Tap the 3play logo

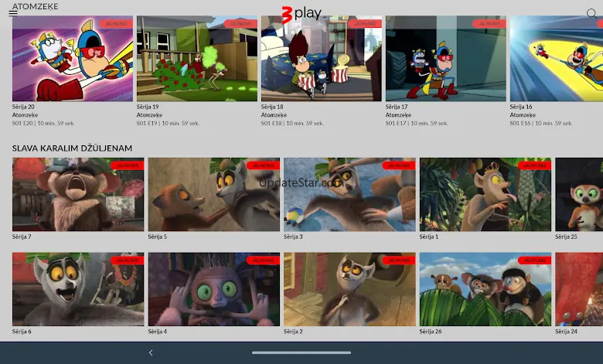(x=301, y=14)
